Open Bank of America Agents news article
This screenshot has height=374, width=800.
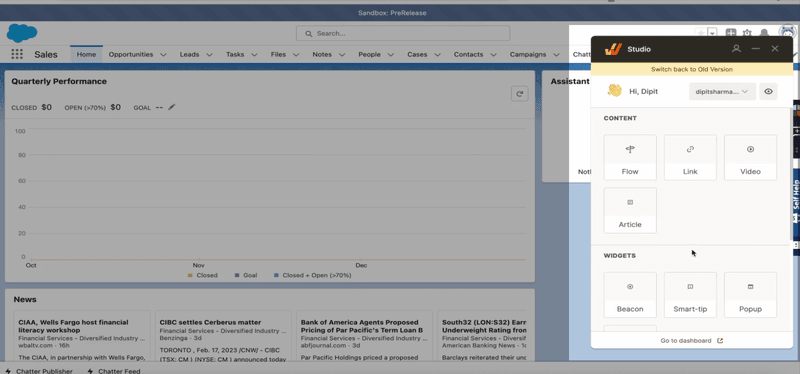click(x=361, y=326)
